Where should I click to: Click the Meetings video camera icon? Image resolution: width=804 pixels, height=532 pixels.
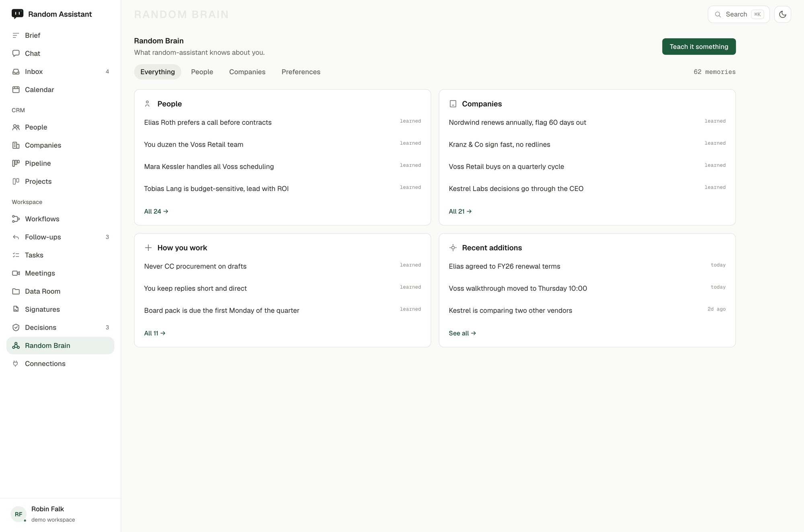16,273
